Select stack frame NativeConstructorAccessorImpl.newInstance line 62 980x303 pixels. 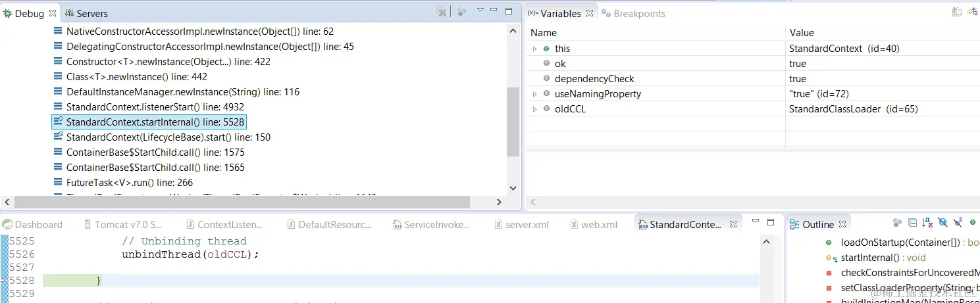click(200, 32)
